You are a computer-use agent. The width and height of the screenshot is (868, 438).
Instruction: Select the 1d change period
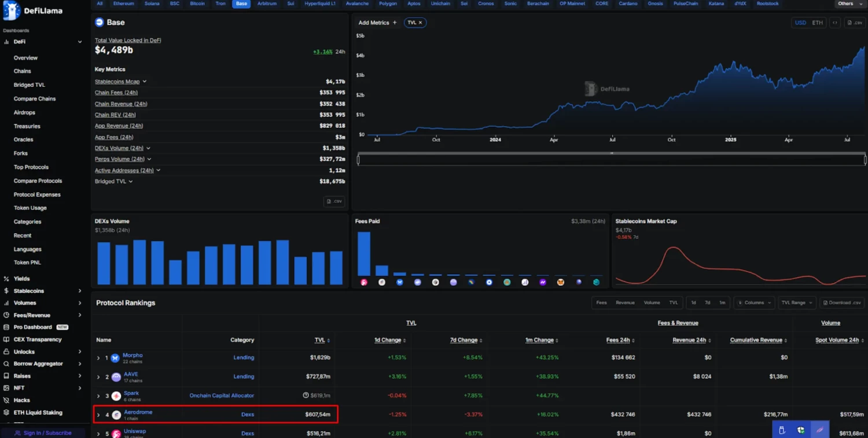[693, 303]
